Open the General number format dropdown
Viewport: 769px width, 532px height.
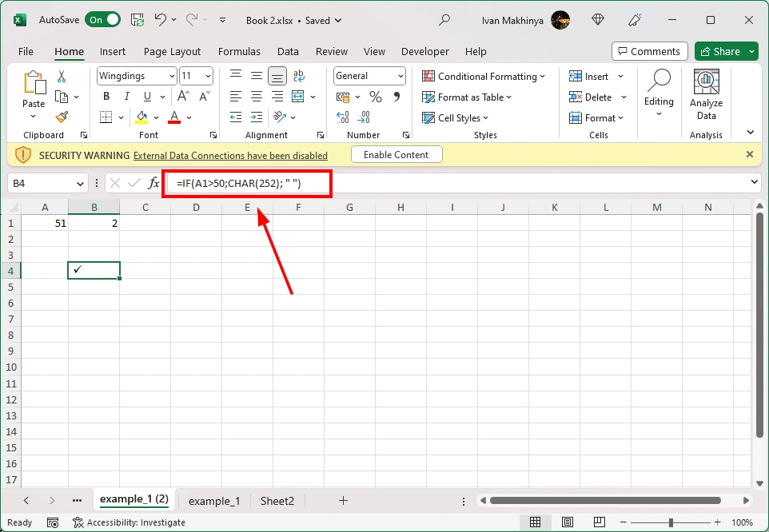(401, 76)
